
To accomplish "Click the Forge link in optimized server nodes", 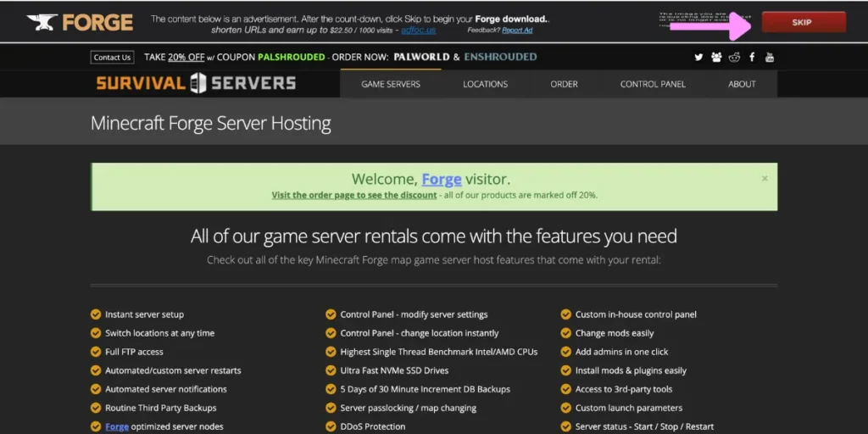I will 117,426.
